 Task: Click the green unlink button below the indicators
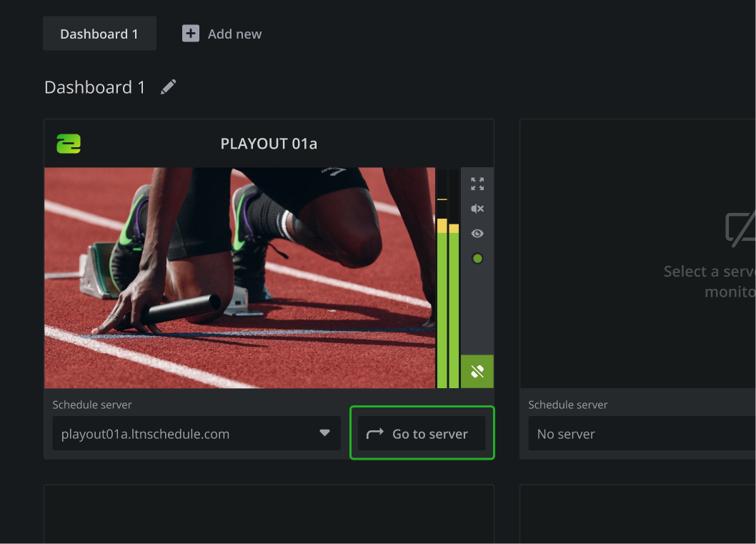(477, 372)
